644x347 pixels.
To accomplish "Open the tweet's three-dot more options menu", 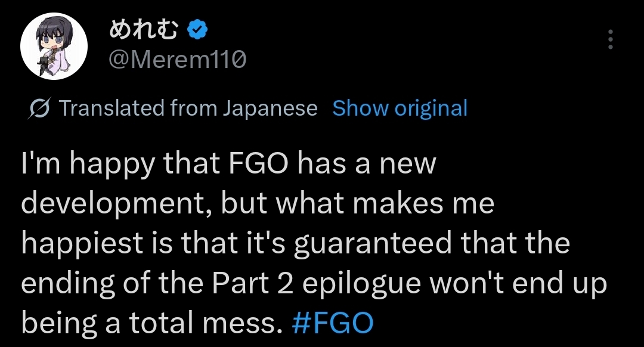I will coord(611,39).
